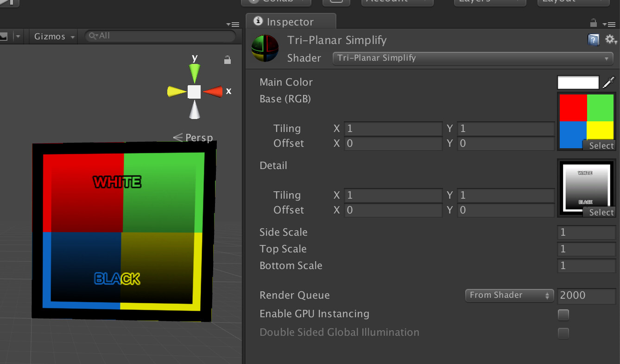Open the Render Queue From Shader dropdown
The width and height of the screenshot is (620, 364).
509,295
